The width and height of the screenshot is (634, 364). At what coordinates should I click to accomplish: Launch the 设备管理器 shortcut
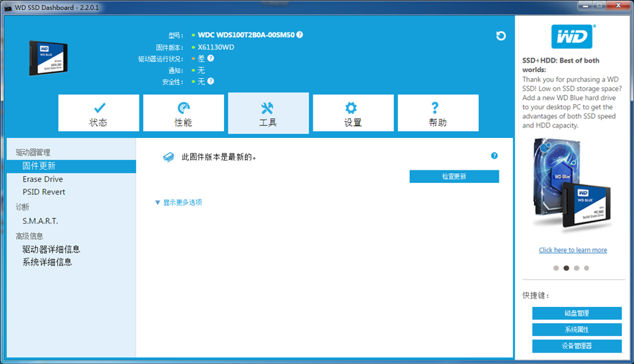click(x=576, y=346)
